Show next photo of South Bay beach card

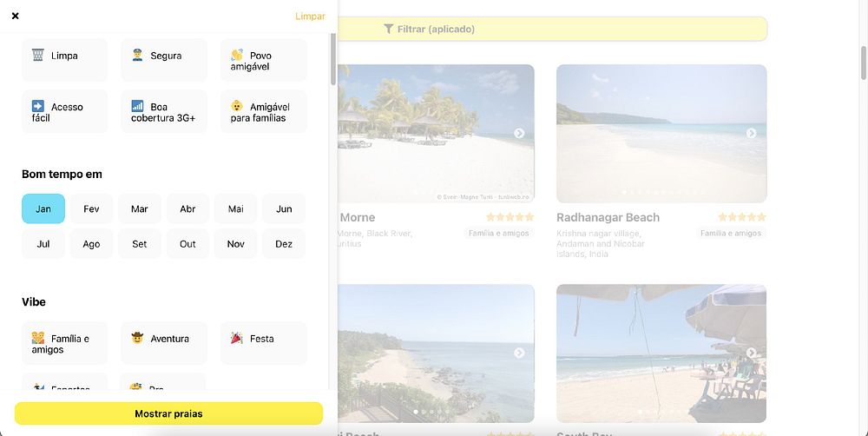(751, 353)
